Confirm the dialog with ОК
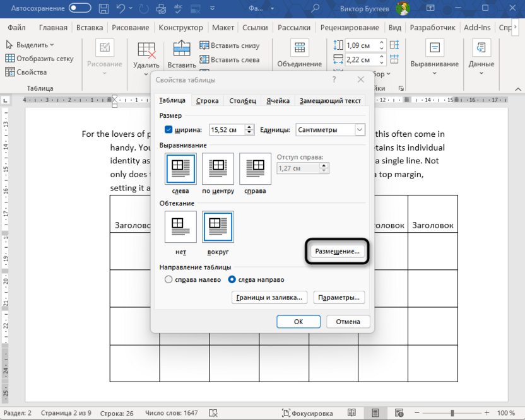 pyautogui.click(x=298, y=321)
